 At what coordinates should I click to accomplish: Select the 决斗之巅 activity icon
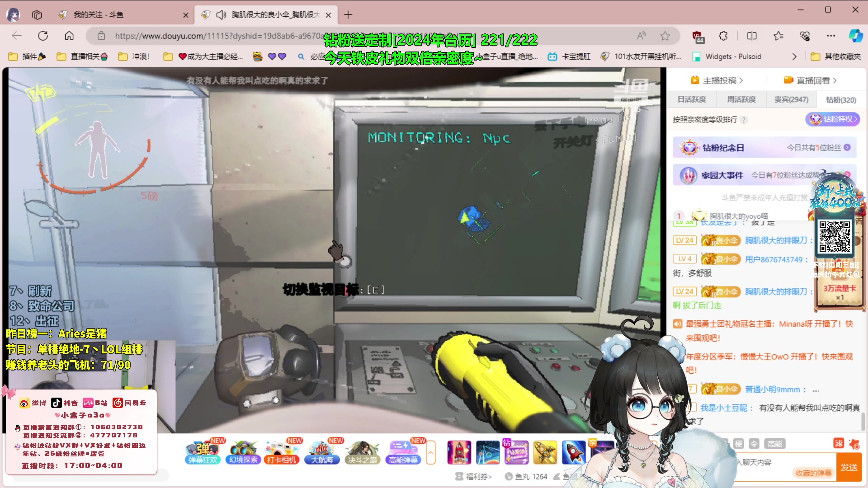363,452
